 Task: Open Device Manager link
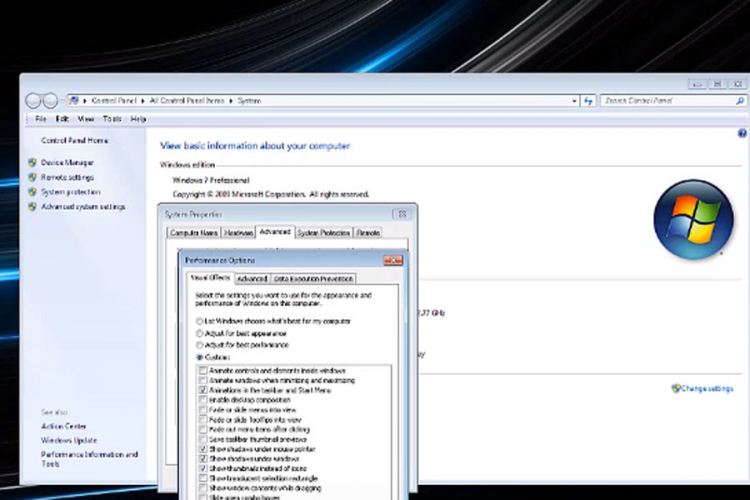[x=67, y=163]
